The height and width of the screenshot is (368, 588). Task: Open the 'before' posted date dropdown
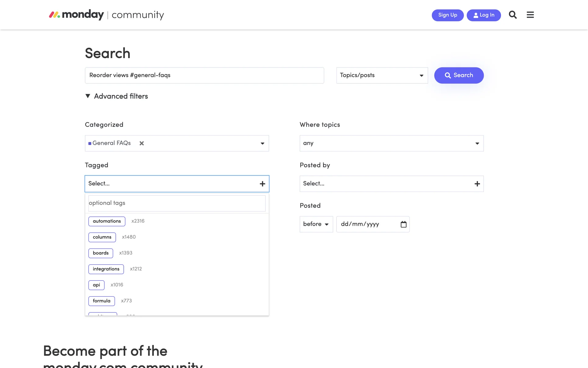coord(316,224)
